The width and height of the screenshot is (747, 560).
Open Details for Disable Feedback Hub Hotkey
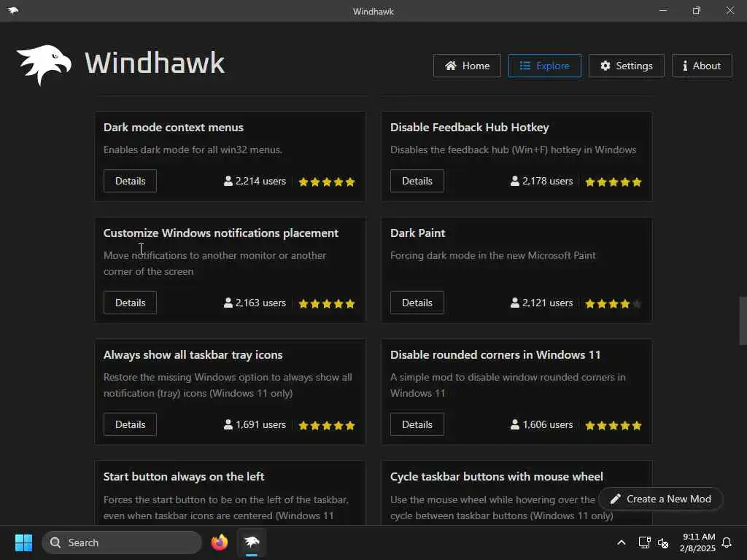point(417,181)
